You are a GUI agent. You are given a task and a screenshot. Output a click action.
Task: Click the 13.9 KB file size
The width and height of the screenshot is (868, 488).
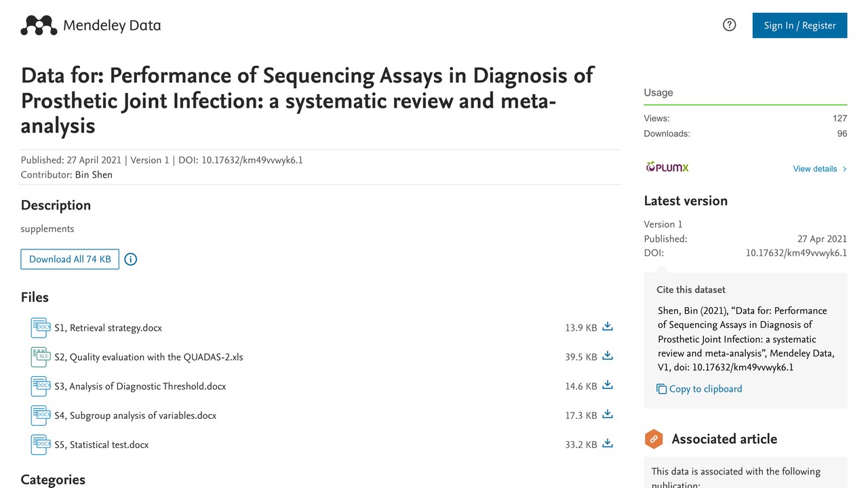581,328
